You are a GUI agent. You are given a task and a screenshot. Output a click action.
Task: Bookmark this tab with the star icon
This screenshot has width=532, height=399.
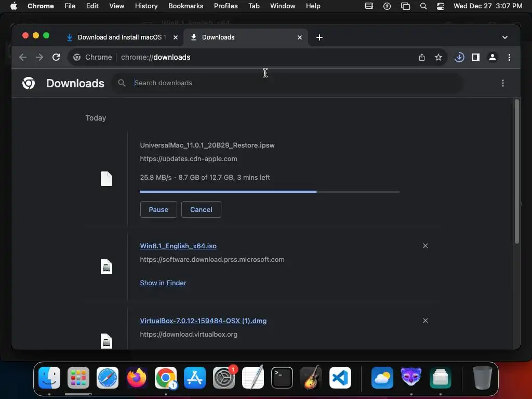point(438,57)
